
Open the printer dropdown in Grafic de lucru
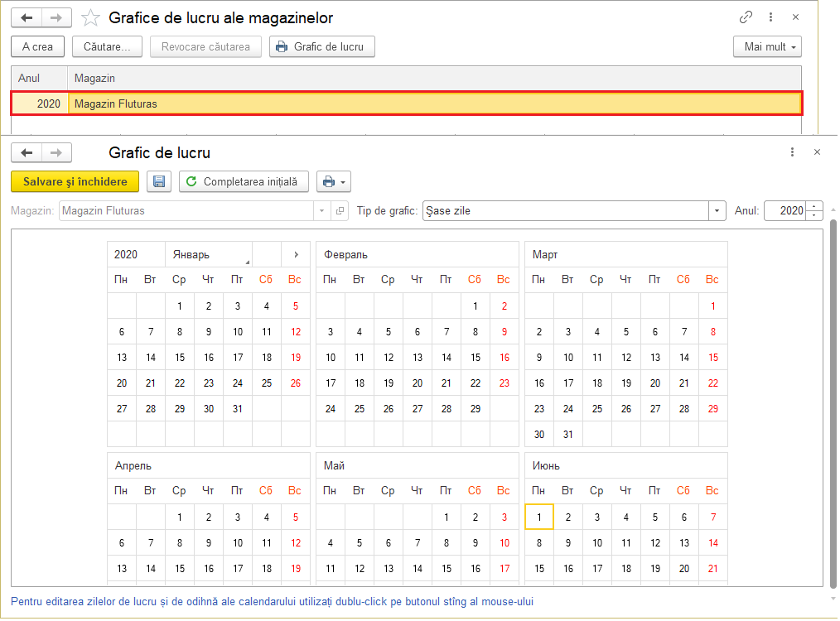(336, 181)
